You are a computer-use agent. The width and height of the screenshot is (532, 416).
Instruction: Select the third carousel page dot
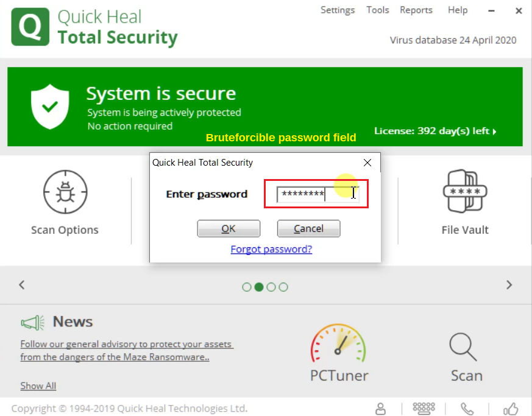click(271, 287)
